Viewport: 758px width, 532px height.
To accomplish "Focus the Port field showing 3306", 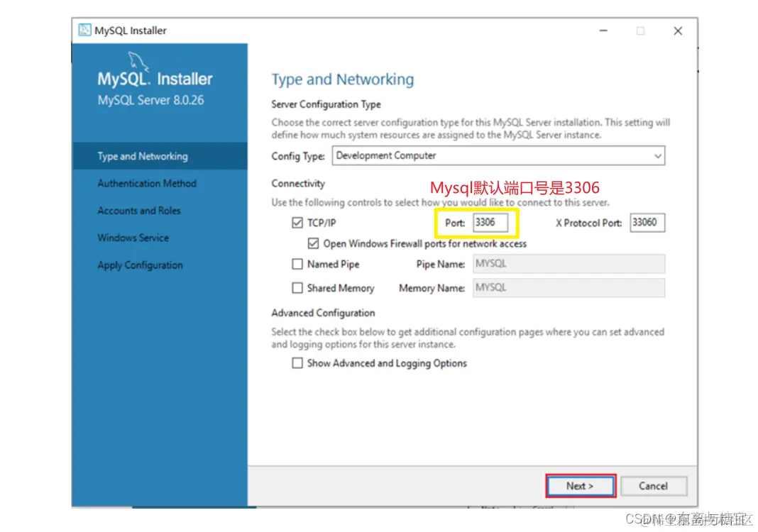I will tap(490, 222).
